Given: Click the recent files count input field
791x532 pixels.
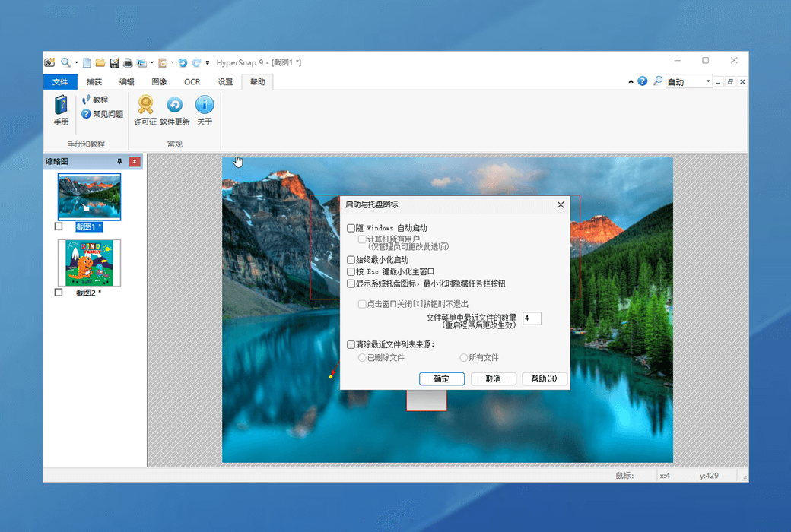Looking at the screenshot, I should [x=531, y=318].
